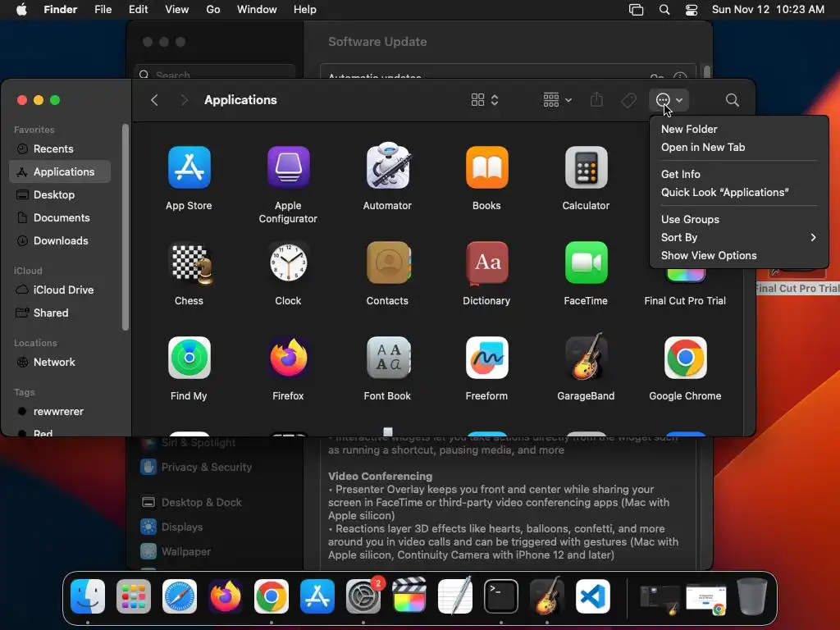Choose Show View Options
Viewport: 840px width, 630px height.
point(739,256)
